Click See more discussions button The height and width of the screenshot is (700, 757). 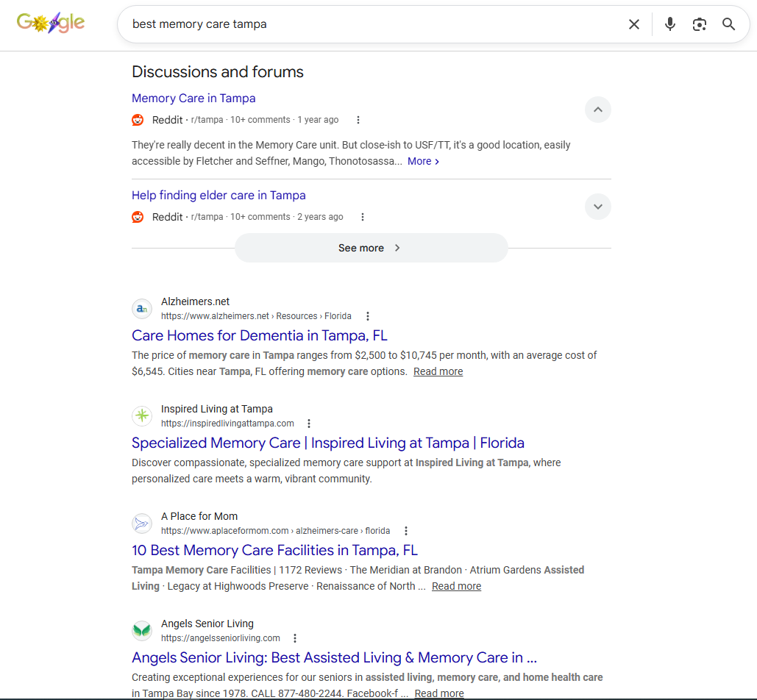point(371,248)
